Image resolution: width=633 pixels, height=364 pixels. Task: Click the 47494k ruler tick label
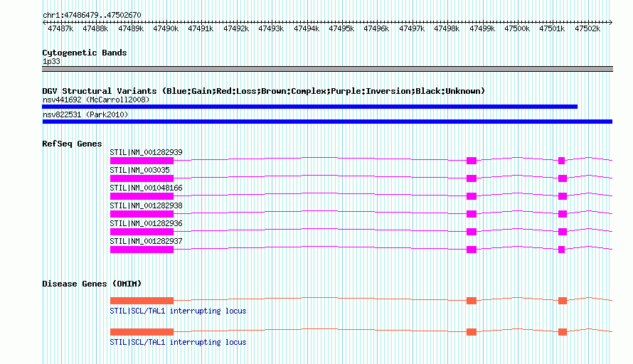(307, 28)
